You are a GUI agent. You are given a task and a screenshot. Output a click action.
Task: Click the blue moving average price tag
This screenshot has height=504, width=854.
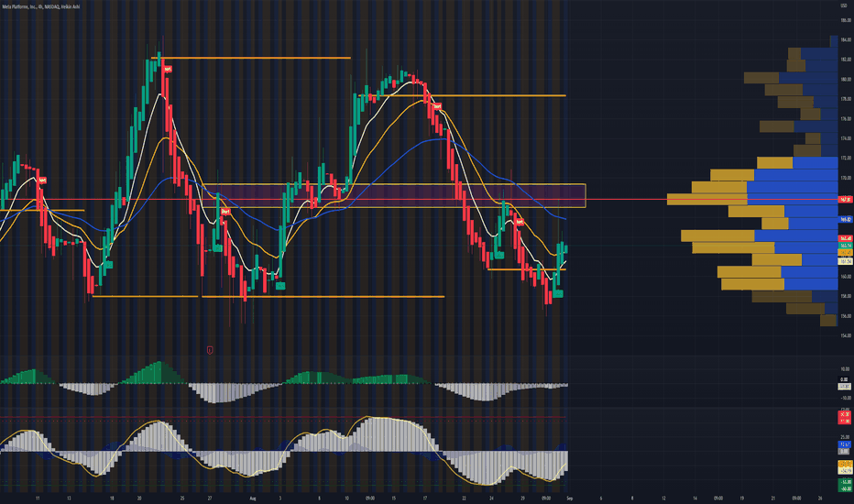pos(845,220)
